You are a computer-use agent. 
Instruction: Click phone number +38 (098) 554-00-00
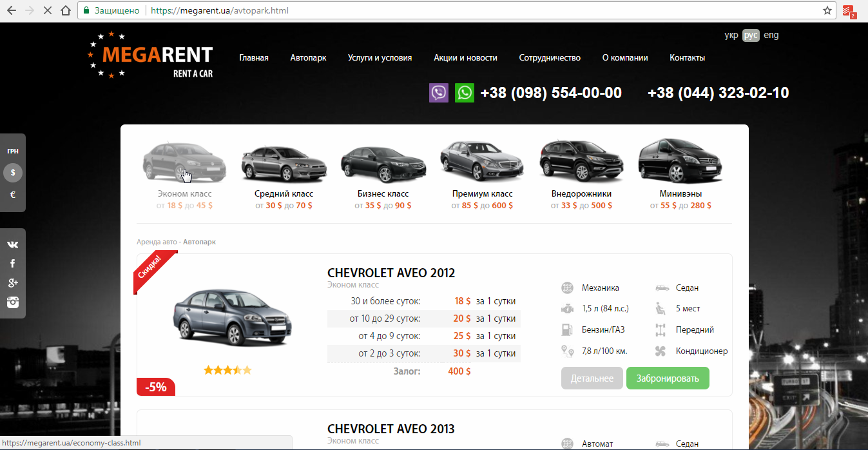tap(551, 93)
